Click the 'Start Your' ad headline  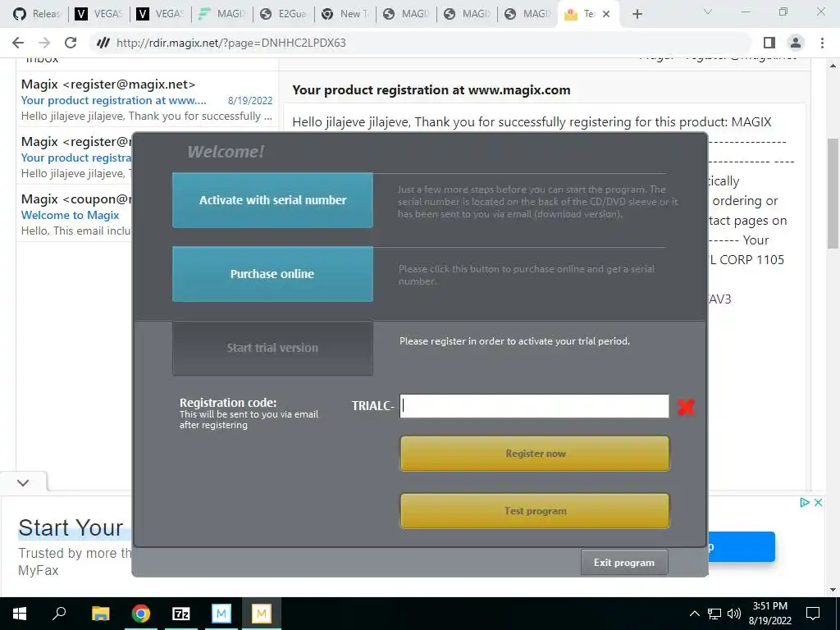71,527
